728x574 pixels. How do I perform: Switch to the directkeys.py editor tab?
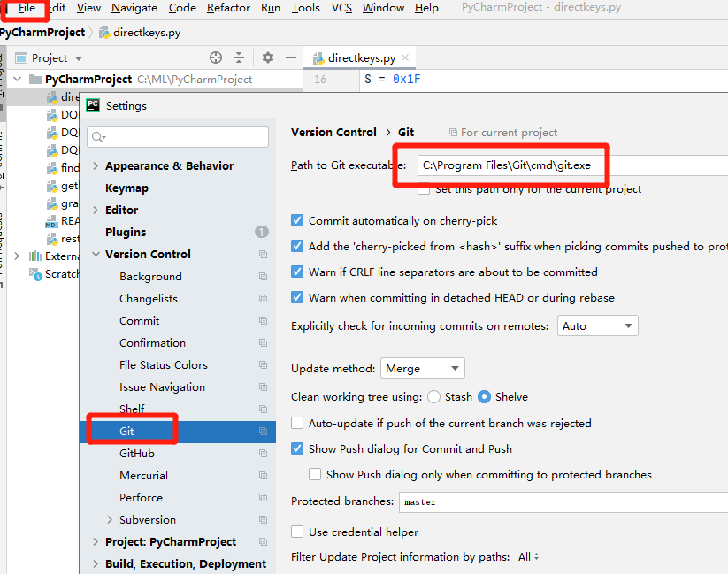(x=361, y=58)
